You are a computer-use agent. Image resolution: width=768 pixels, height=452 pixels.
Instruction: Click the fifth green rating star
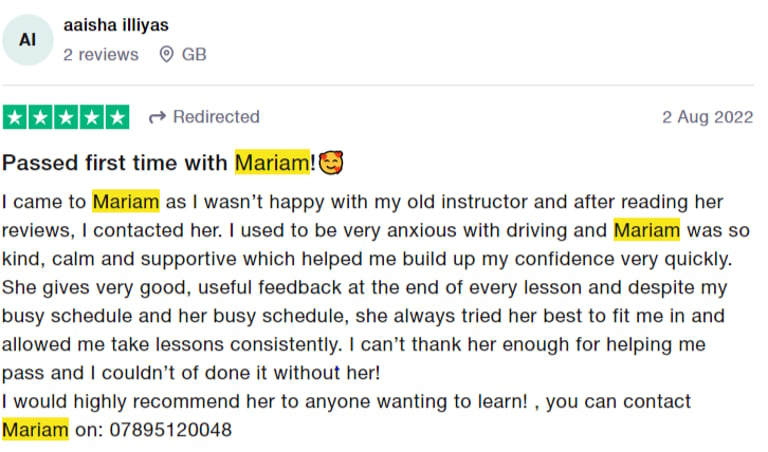click(117, 117)
